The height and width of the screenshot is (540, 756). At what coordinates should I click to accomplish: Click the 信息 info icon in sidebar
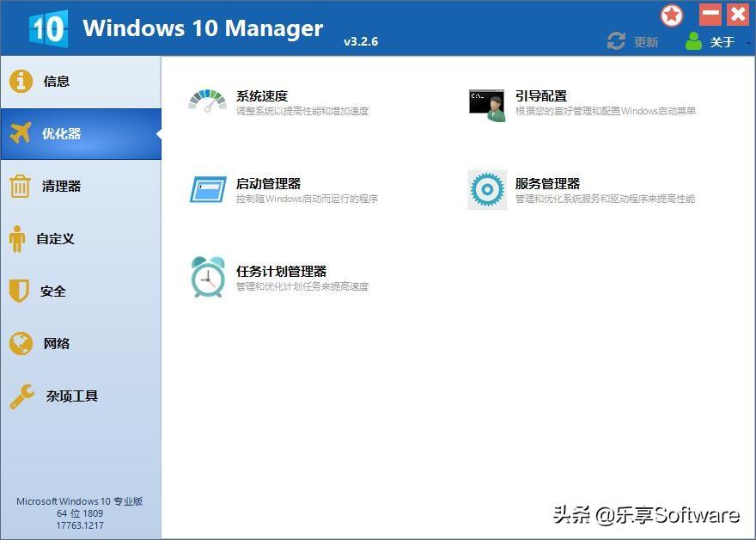click(x=21, y=81)
